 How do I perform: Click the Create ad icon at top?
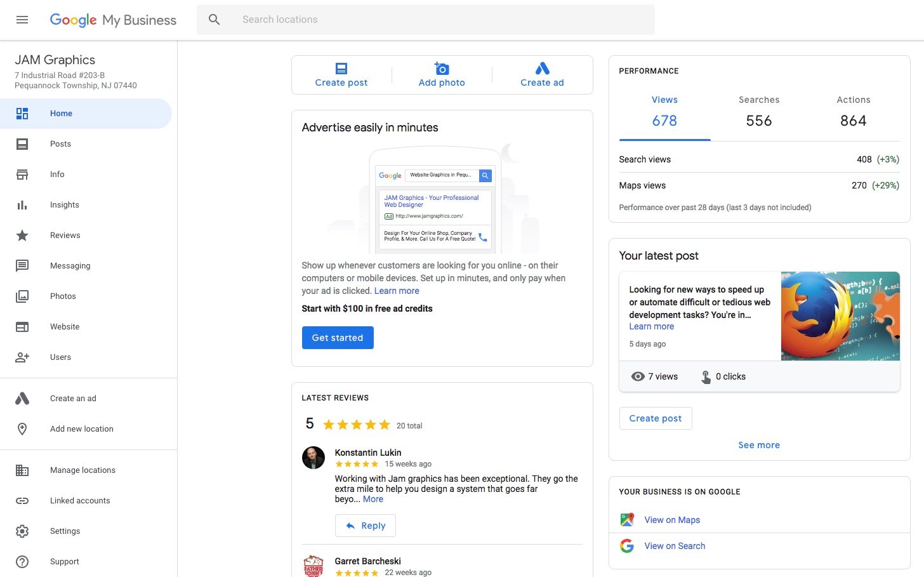tap(542, 69)
